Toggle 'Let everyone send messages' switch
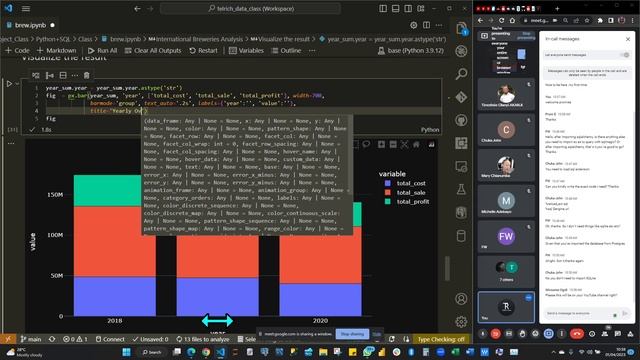The width and height of the screenshot is (640, 360). tap(625, 55)
